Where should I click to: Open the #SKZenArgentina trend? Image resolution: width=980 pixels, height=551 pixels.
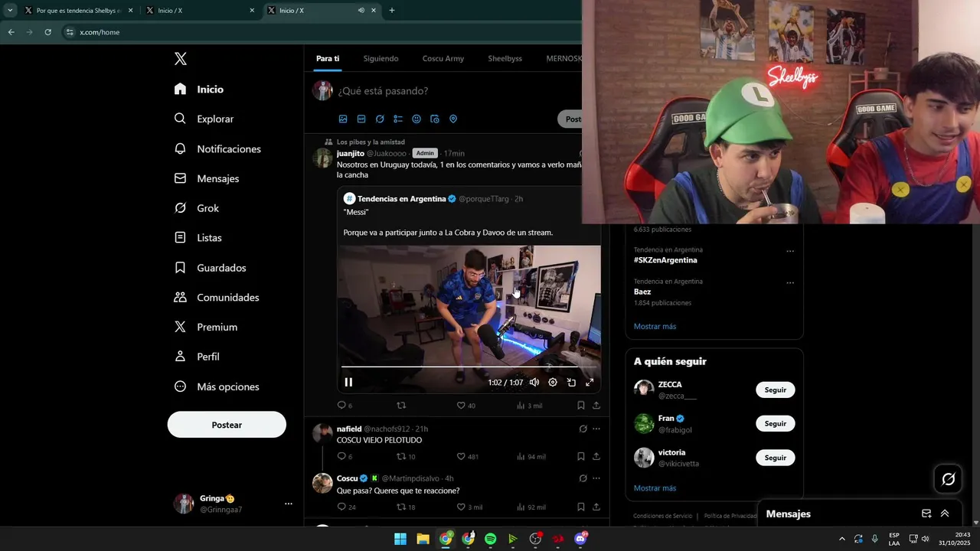click(665, 260)
